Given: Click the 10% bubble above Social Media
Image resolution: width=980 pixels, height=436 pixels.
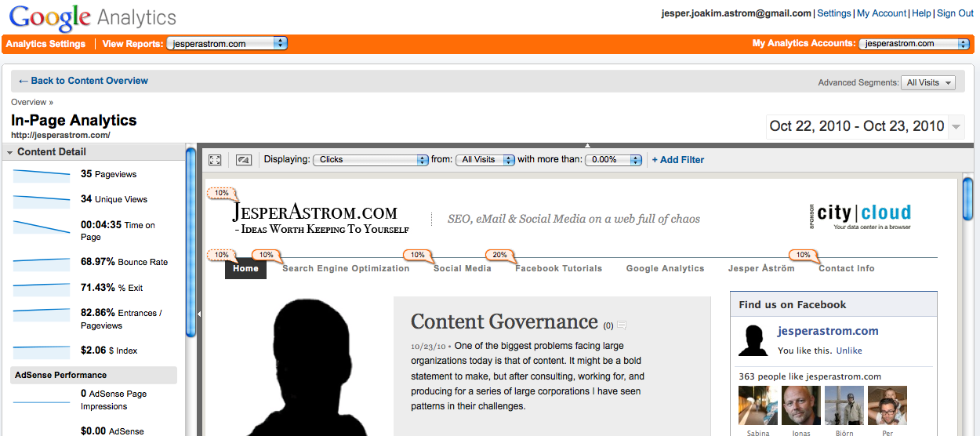Looking at the screenshot, I should click(x=418, y=255).
